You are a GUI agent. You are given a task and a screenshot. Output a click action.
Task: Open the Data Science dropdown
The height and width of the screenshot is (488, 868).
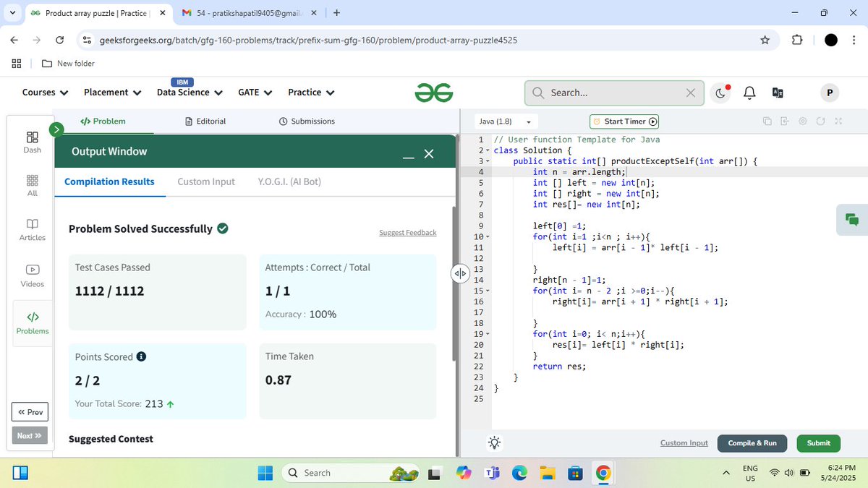click(189, 93)
